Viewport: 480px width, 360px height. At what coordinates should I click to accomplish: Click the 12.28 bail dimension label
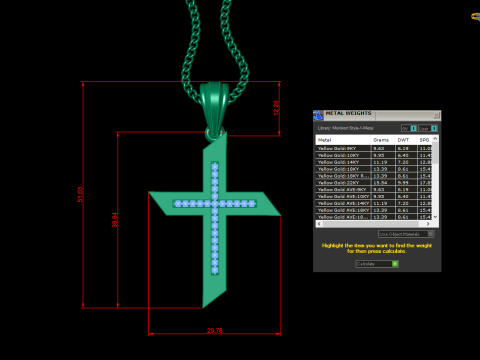point(276,108)
